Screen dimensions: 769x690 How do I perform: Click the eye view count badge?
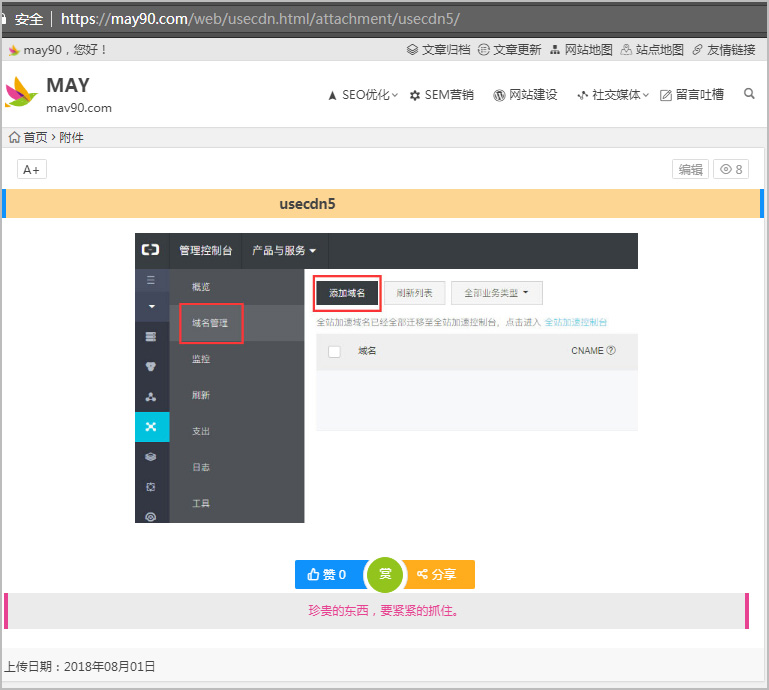click(731, 169)
